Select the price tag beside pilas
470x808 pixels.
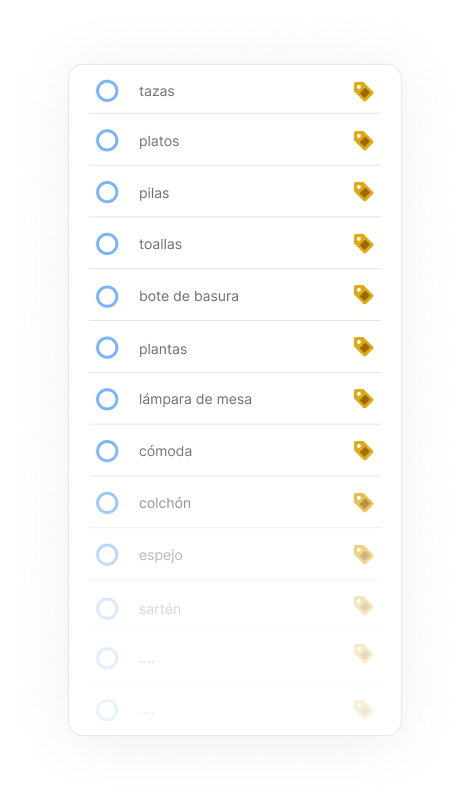363,192
